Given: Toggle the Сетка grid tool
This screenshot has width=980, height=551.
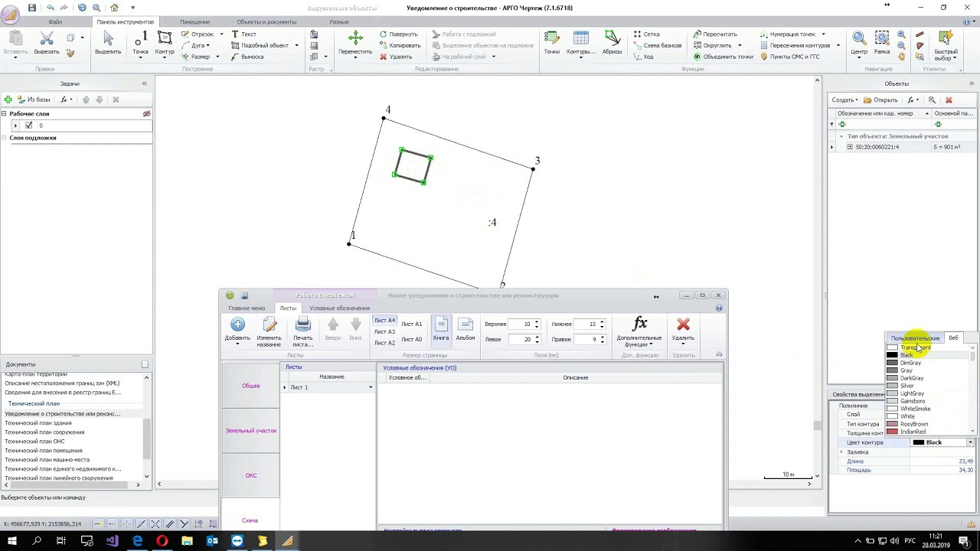Looking at the screenshot, I should coord(646,34).
